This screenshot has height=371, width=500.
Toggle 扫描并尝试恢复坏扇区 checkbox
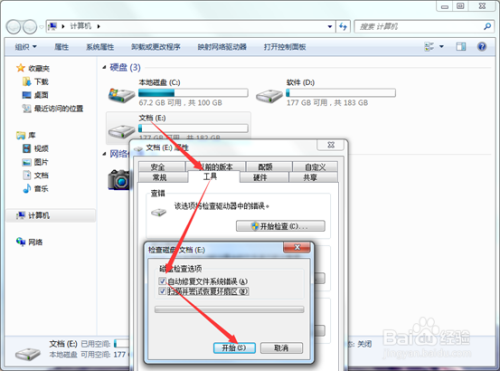[x=162, y=291]
